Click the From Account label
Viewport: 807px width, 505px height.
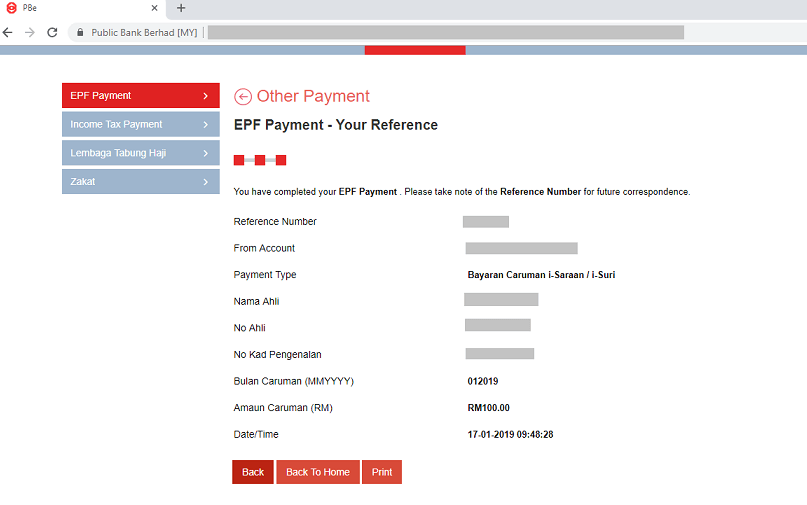[x=264, y=248]
